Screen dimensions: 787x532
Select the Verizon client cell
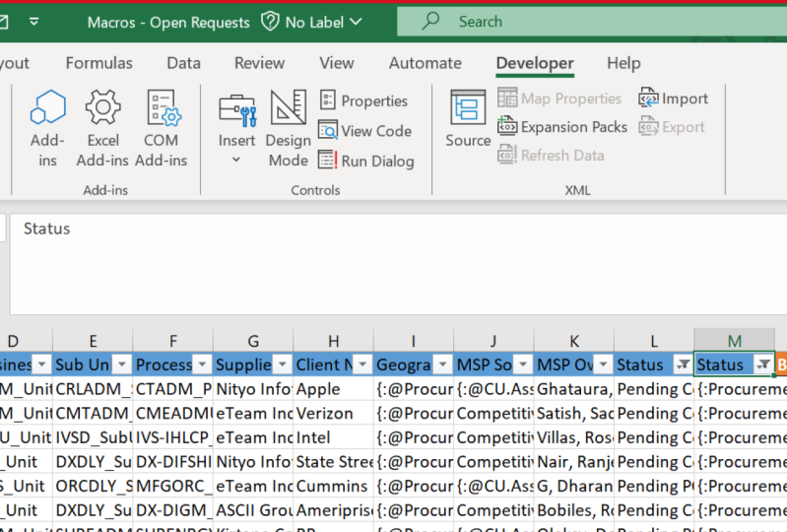[x=333, y=413]
